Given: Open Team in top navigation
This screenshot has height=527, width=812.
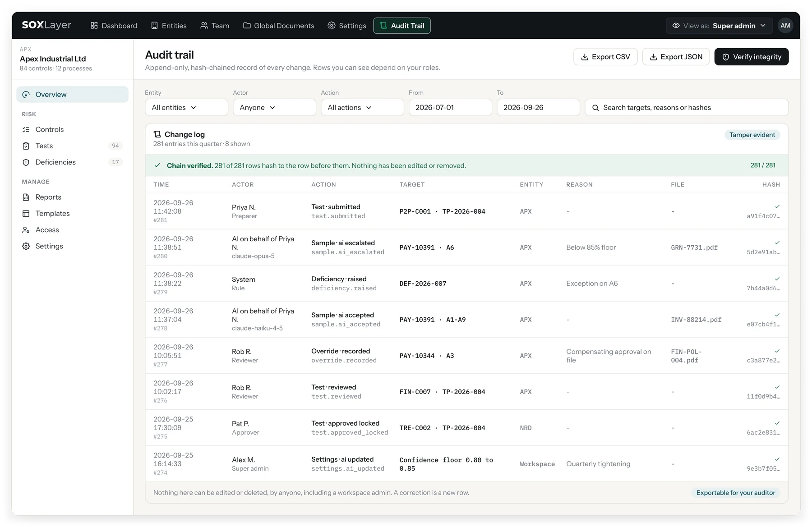Looking at the screenshot, I should [215, 26].
